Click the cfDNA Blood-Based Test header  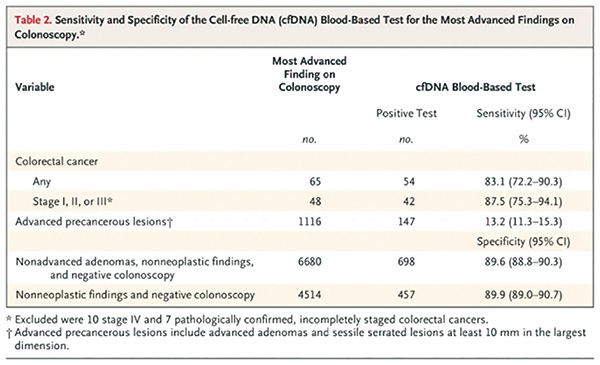[x=475, y=87]
